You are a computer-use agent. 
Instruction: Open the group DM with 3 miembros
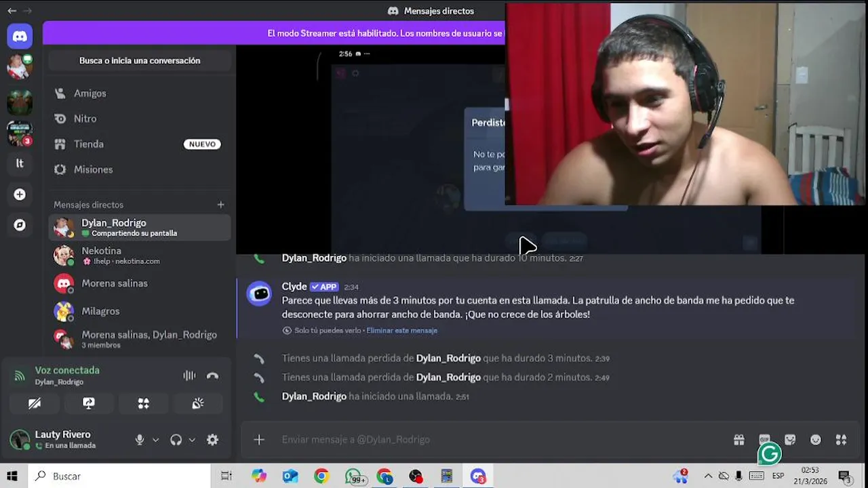click(x=140, y=339)
